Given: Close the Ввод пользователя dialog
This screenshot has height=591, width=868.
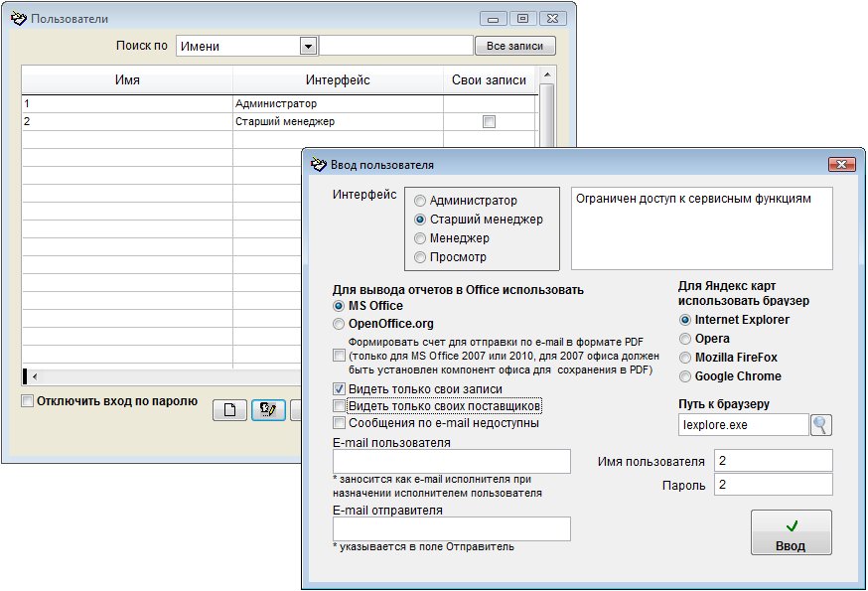Looking at the screenshot, I should (x=841, y=164).
